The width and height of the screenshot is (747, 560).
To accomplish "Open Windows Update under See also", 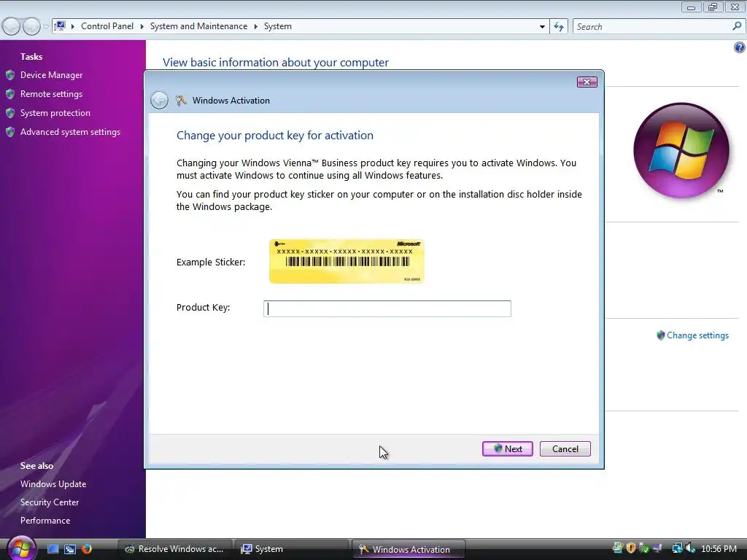I will coord(53,484).
